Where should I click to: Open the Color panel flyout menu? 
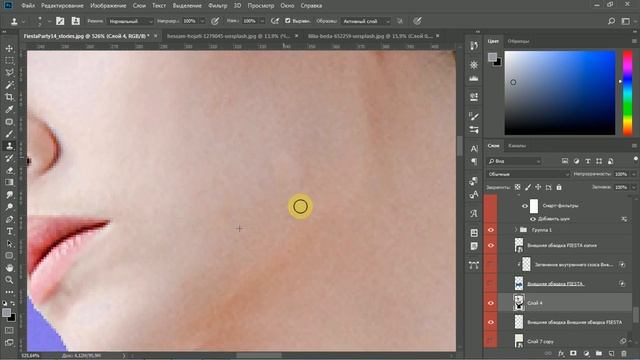click(x=634, y=41)
